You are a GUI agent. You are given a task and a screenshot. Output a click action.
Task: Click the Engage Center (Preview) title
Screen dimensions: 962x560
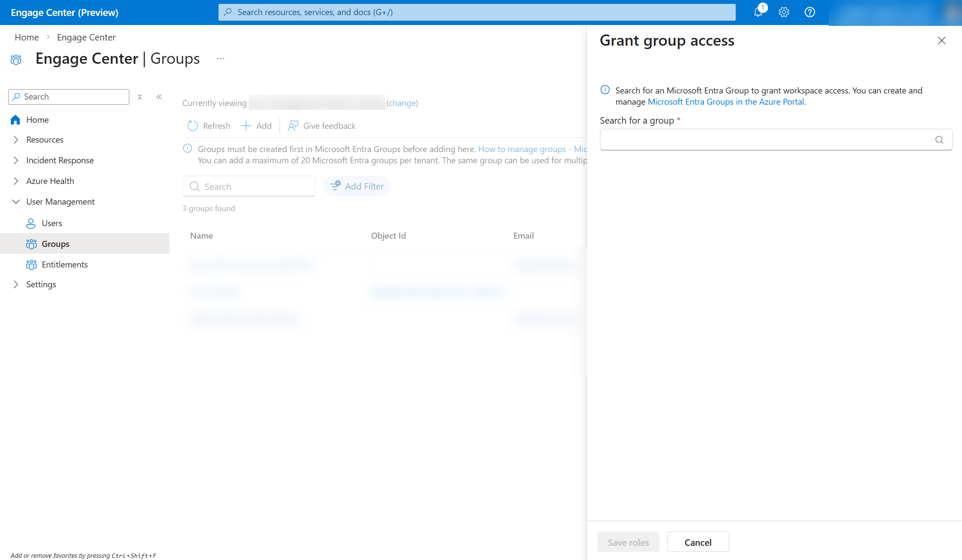pyautogui.click(x=65, y=12)
